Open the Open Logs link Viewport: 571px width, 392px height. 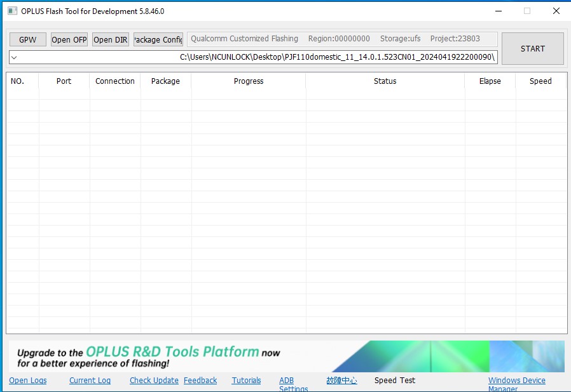point(28,381)
